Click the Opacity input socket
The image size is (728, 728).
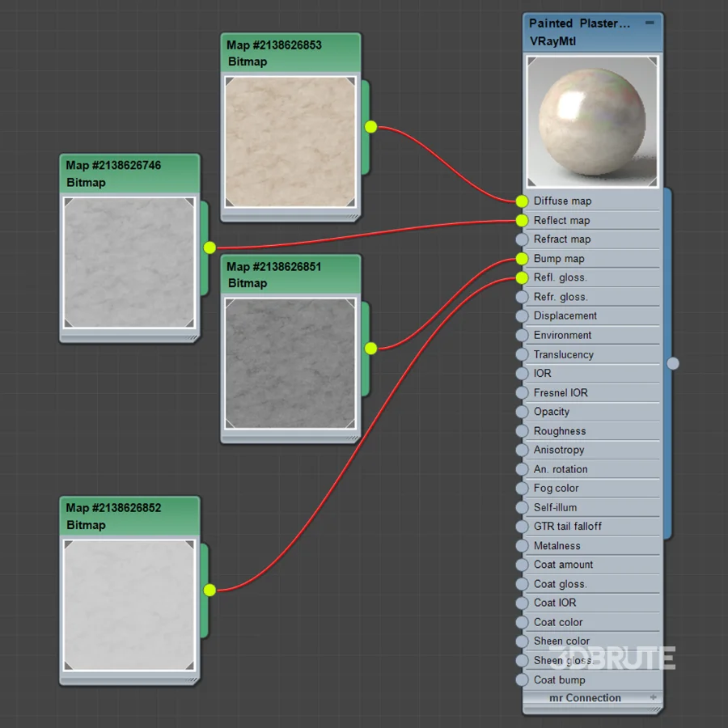(522, 412)
